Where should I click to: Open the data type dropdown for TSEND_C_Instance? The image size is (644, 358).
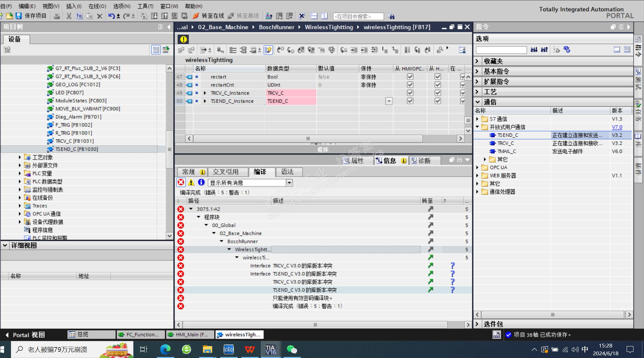tap(389, 101)
